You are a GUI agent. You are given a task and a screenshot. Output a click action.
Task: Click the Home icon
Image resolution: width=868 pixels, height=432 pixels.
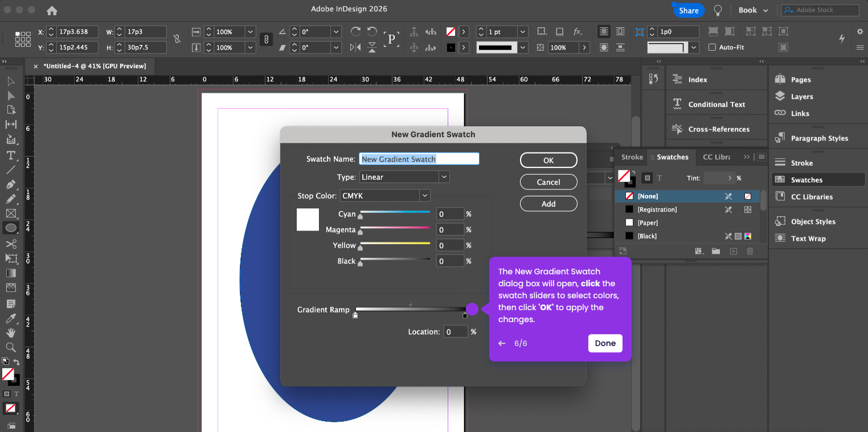coord(52,11)
